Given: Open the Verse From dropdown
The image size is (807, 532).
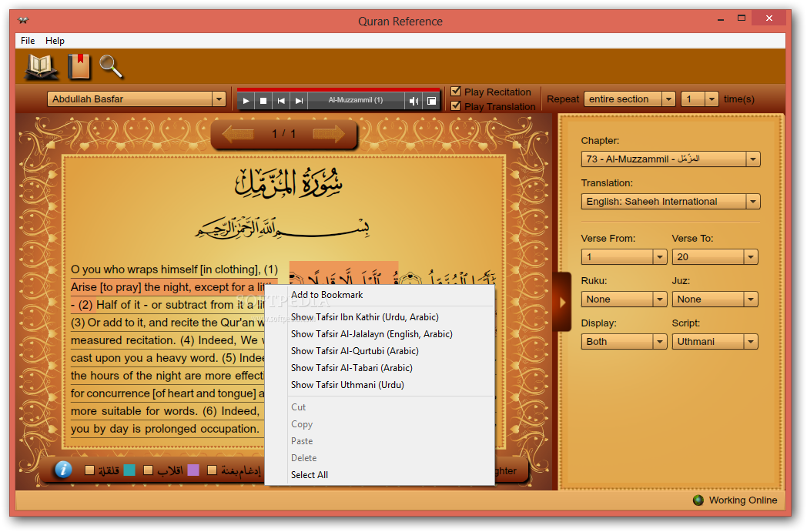Looking at the screenshot, I should (624, 256).
